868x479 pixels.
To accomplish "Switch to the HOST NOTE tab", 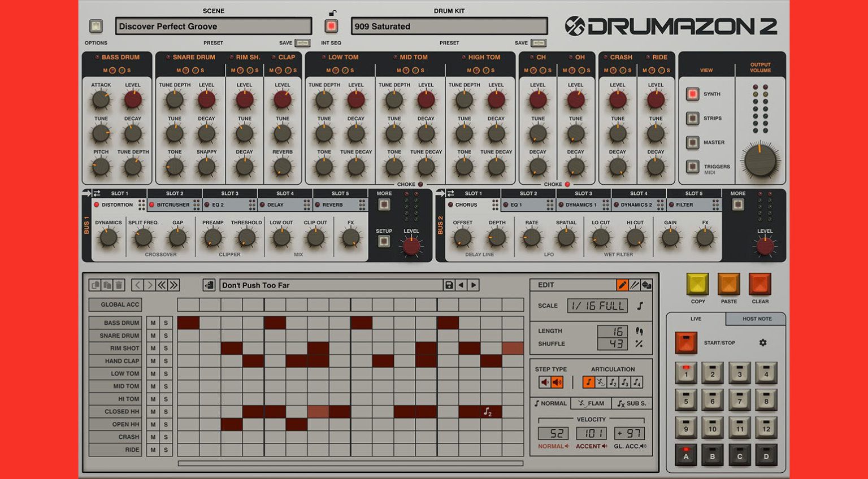I will tap(757, 319).
